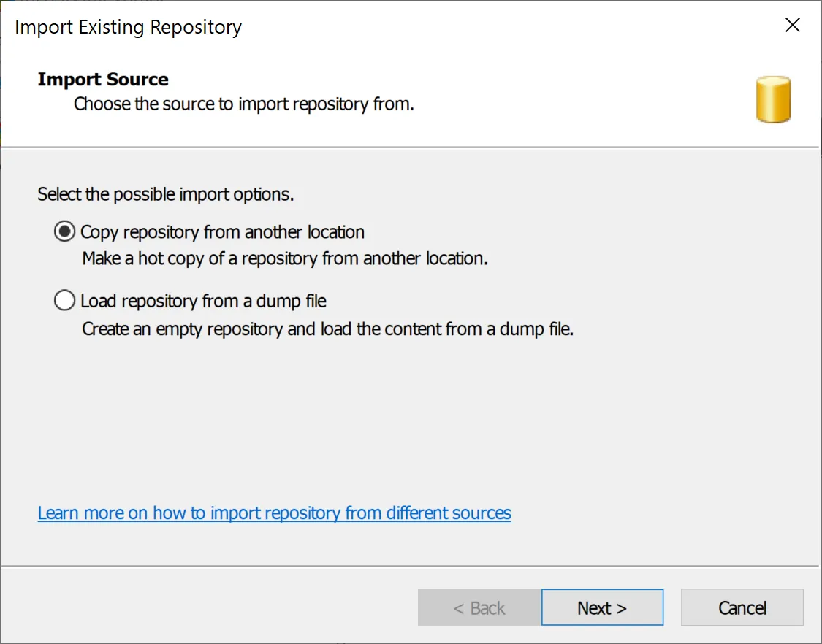Click the 'Choose the source to import' subtitle

(x=244, y=104)
